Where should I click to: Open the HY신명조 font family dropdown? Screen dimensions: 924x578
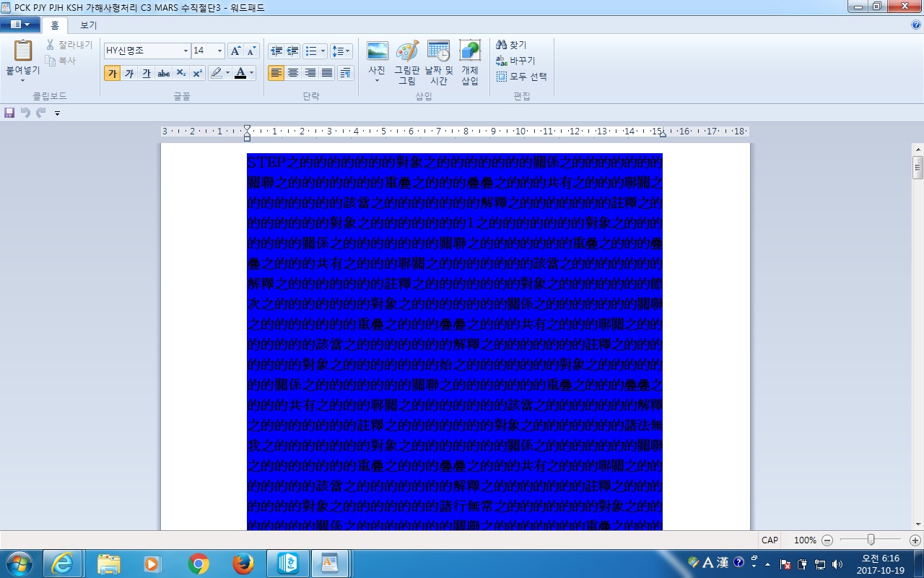click(x=186, y=51)
